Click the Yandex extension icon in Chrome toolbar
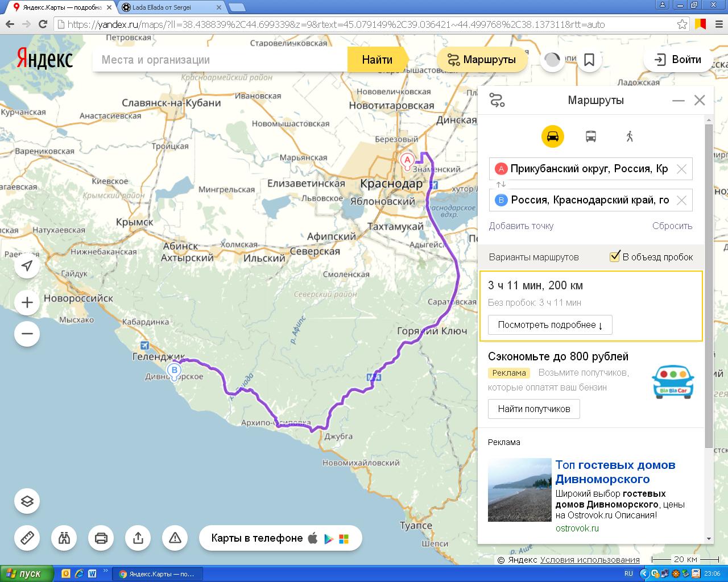 [x=700, y=24]
